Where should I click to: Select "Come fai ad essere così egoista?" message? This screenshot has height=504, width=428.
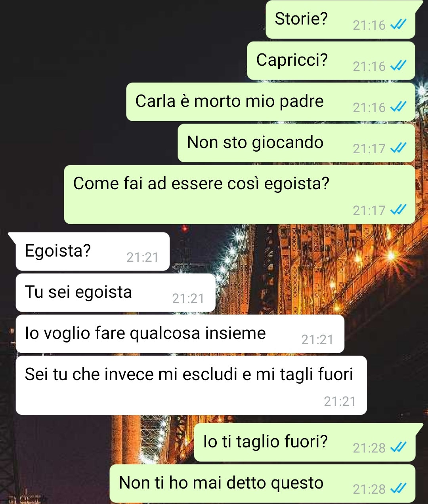pos(240,194)
